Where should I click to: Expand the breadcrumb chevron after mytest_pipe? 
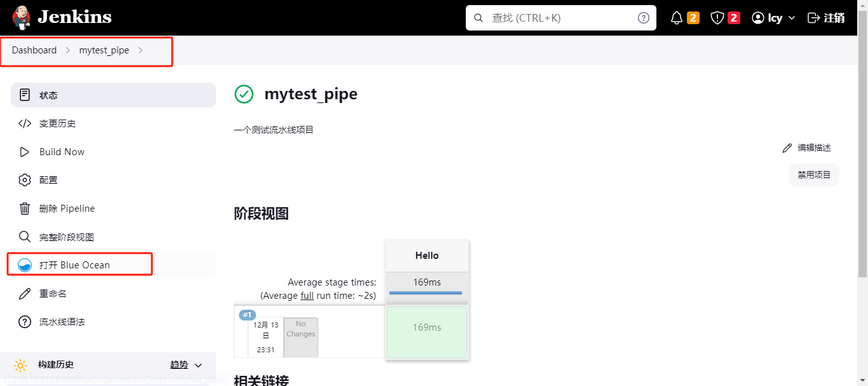(x=140, y=50)
